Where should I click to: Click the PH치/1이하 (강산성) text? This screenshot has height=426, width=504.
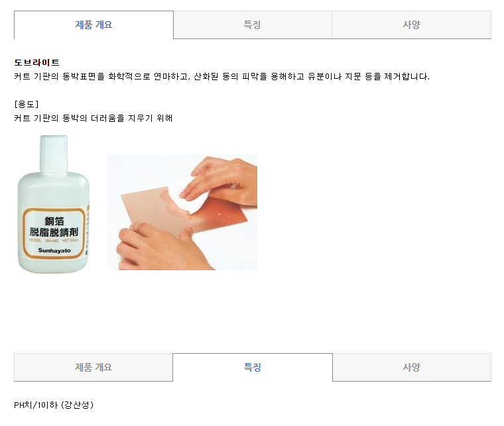[54, 405]
